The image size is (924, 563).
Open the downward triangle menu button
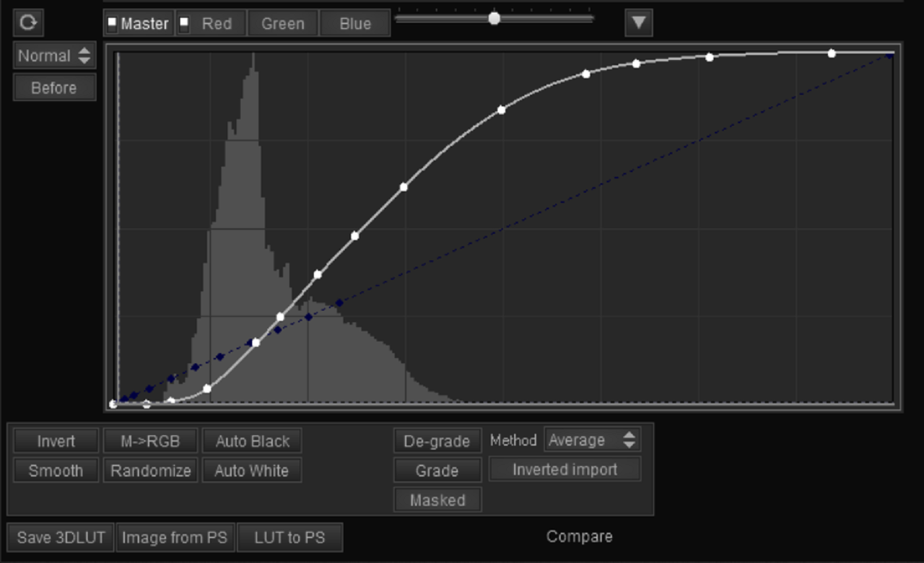[639, 22]
